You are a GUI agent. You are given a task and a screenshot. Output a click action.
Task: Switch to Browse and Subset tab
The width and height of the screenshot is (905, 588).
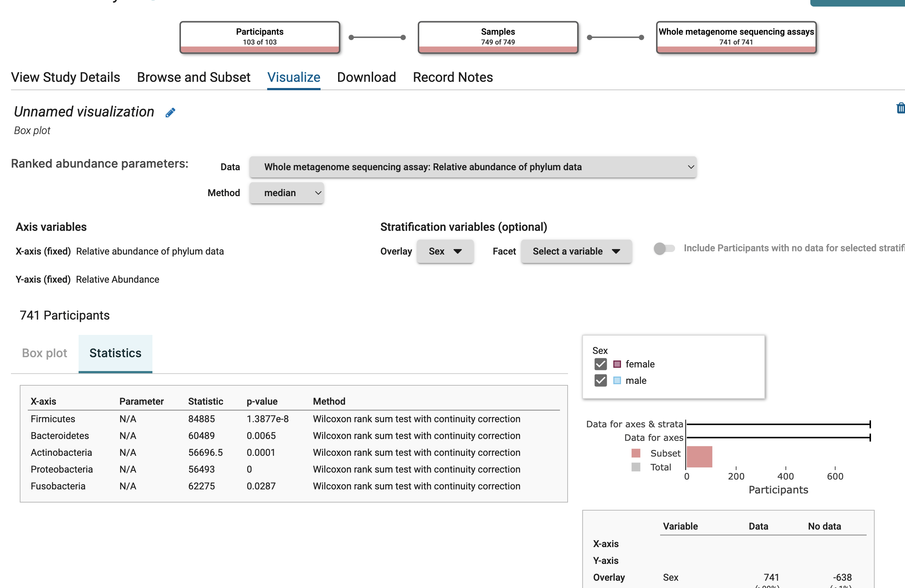click(x=194, y=77)
